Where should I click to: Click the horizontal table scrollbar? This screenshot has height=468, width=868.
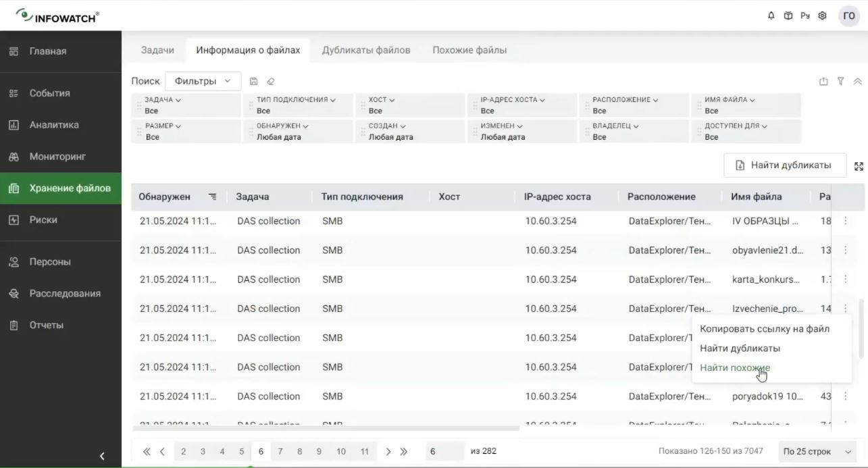(326, 427)
